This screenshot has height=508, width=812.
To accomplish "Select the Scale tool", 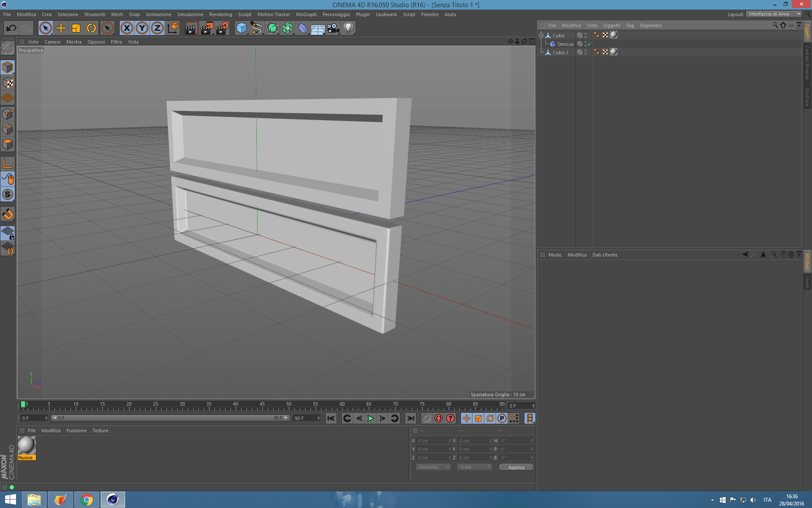I will coord(76,28).
